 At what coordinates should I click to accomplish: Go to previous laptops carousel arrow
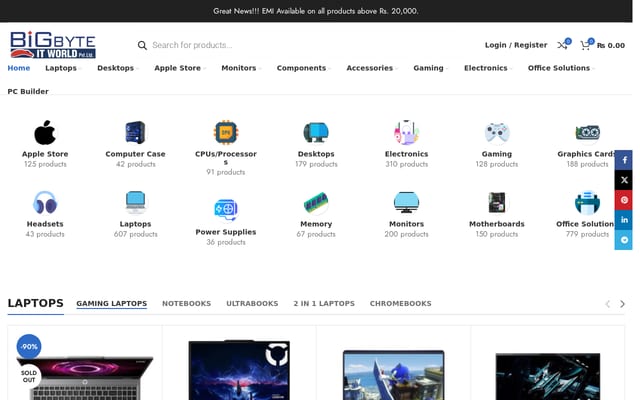pyautogui.click(x=608, y=304)
